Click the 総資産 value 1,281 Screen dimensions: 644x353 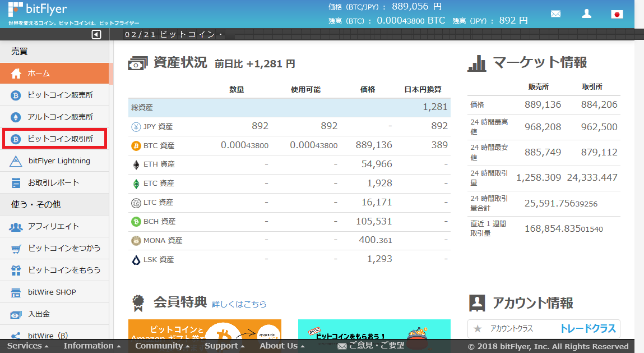point(435,107)
